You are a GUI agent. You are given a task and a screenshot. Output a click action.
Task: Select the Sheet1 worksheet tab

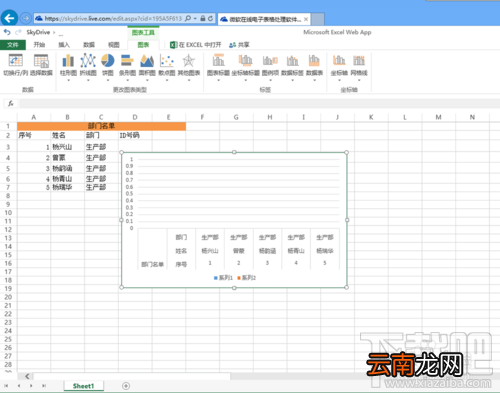coord(84,386)
